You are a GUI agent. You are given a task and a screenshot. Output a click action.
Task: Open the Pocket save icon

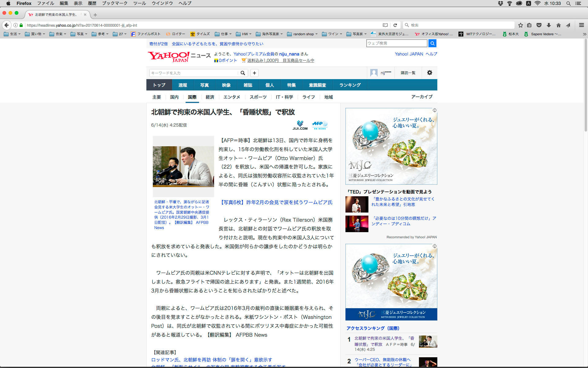(x=539, y=25)
